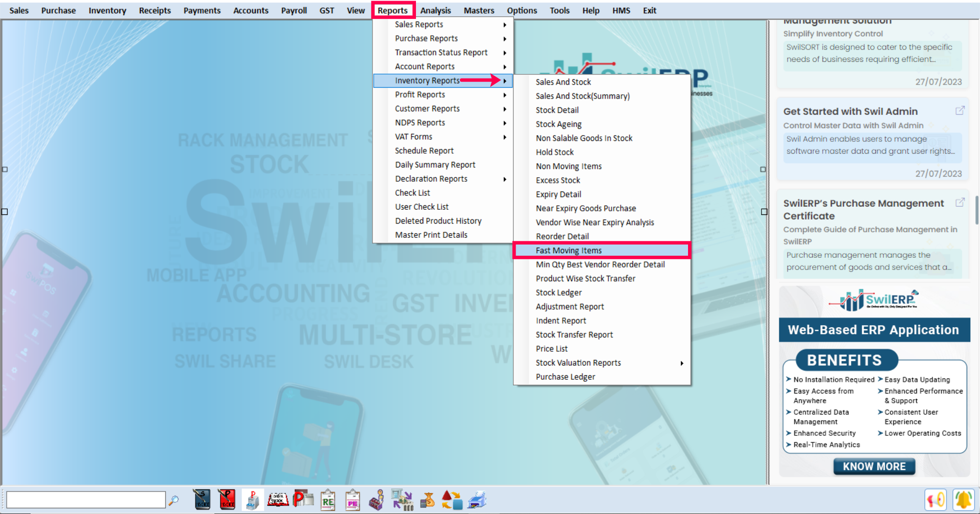Choose Stock Ageing from submenu
Viewport: 980px width, 514px height.
(602, 125)
